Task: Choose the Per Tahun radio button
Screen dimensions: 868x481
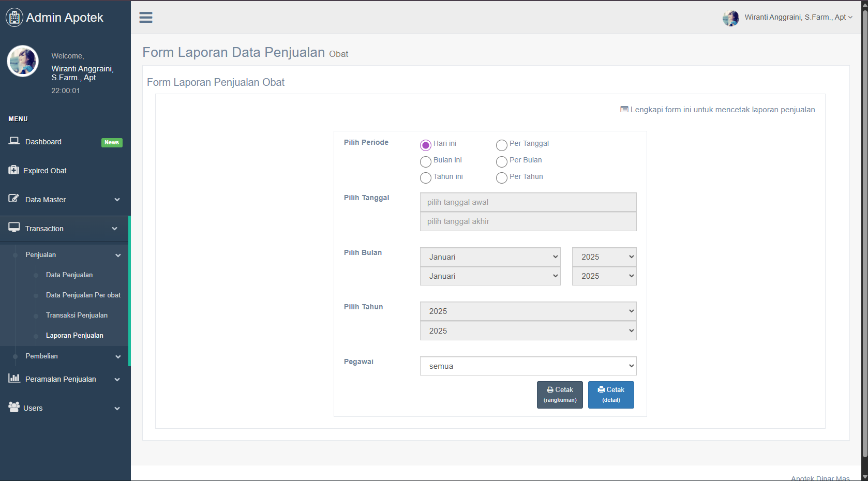Action: tap(501, 178)
